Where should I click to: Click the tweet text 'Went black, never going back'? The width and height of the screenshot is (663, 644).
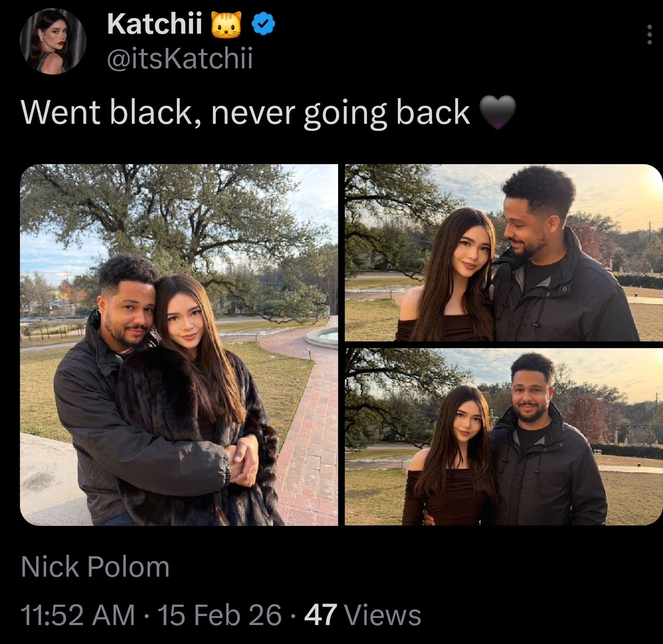(246, 113)
